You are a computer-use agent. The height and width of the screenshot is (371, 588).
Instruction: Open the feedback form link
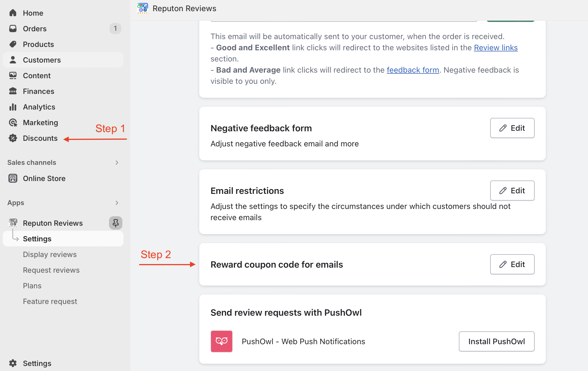click(x=413, y=70)
